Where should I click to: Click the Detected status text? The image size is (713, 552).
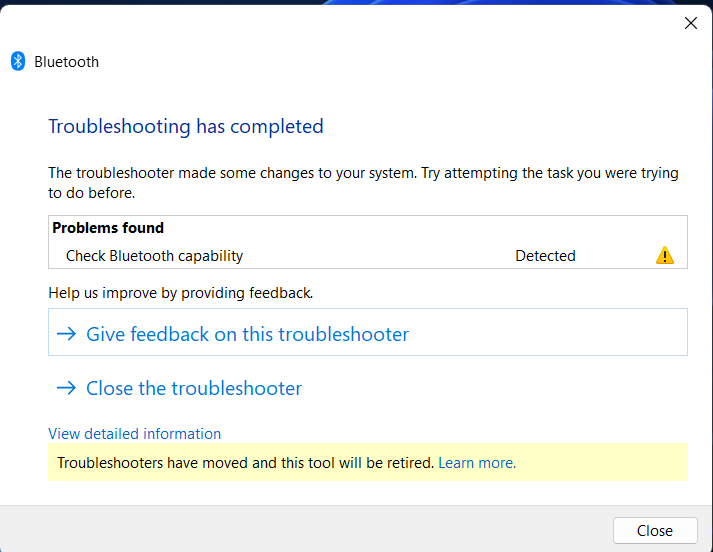[x=545, y=256]
